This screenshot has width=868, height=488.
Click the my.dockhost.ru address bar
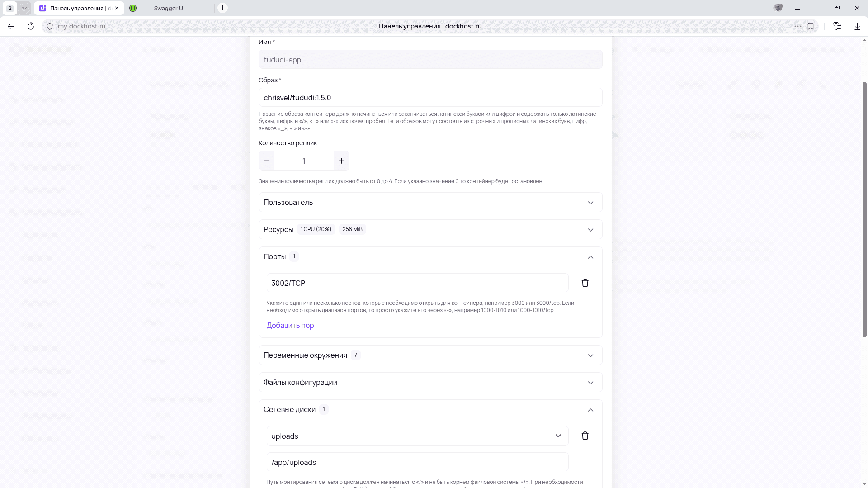pos(81,26)
